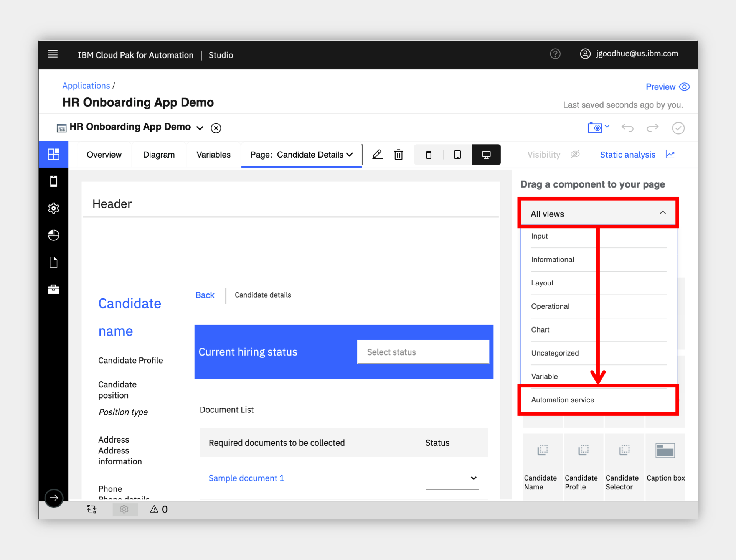
Task: Choose Variable from the views list
Action: click(599, 377)
